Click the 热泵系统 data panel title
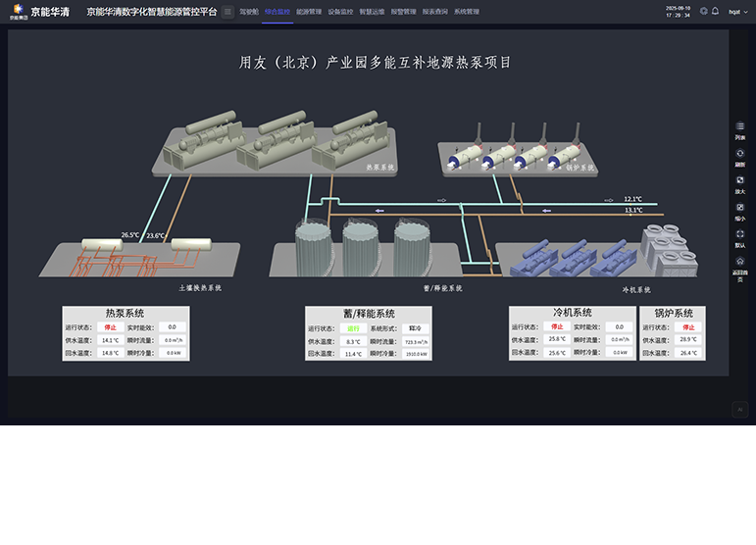756x545 pixels. point(125,314)
